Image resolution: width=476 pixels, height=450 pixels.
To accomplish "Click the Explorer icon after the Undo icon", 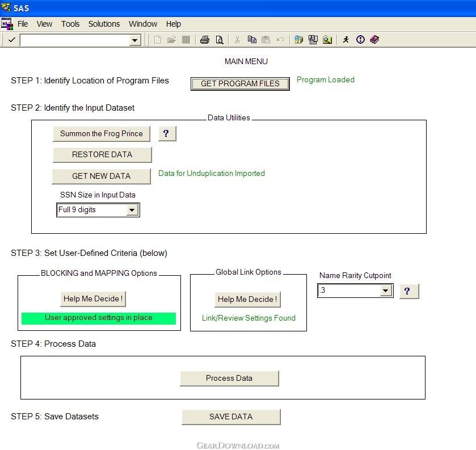I will pos(299,40).
